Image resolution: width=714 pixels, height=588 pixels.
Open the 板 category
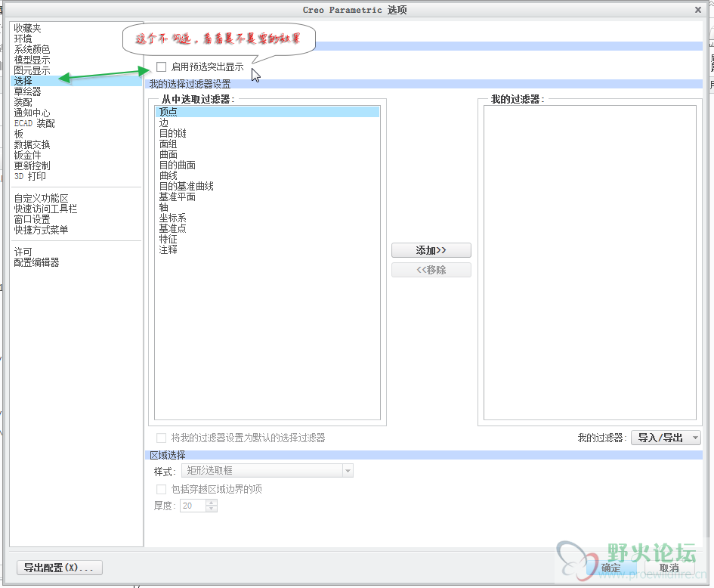(18, 134)
